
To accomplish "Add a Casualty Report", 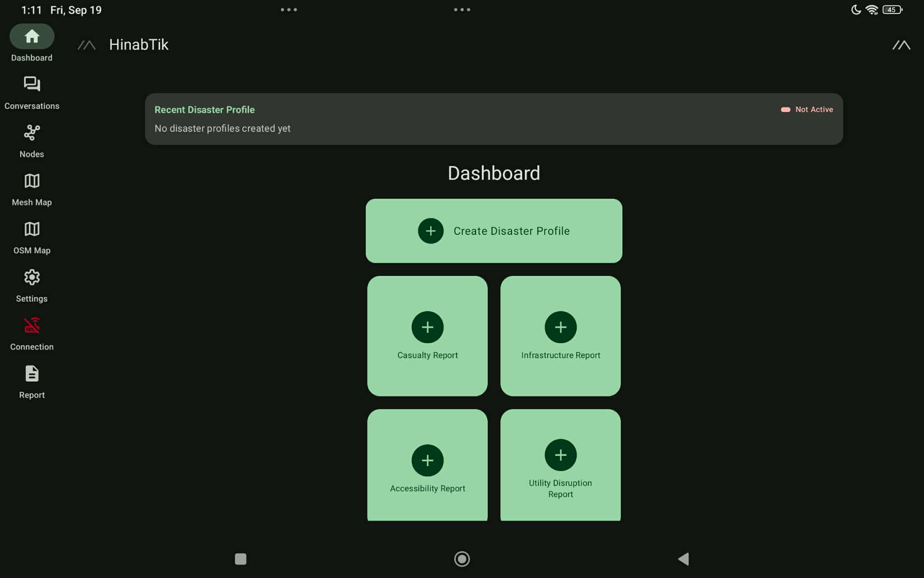I will (x=427, y=327).
